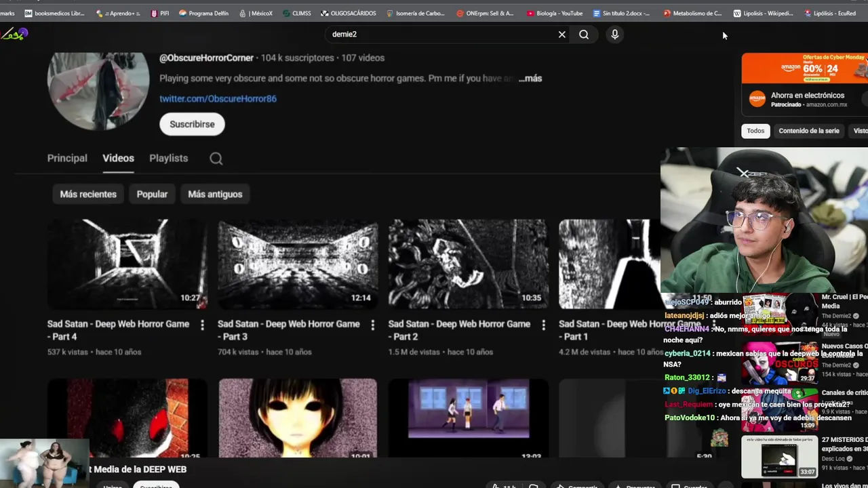Select the Videos channel tab
Viewport: 868px width, 488px height.
118,159
